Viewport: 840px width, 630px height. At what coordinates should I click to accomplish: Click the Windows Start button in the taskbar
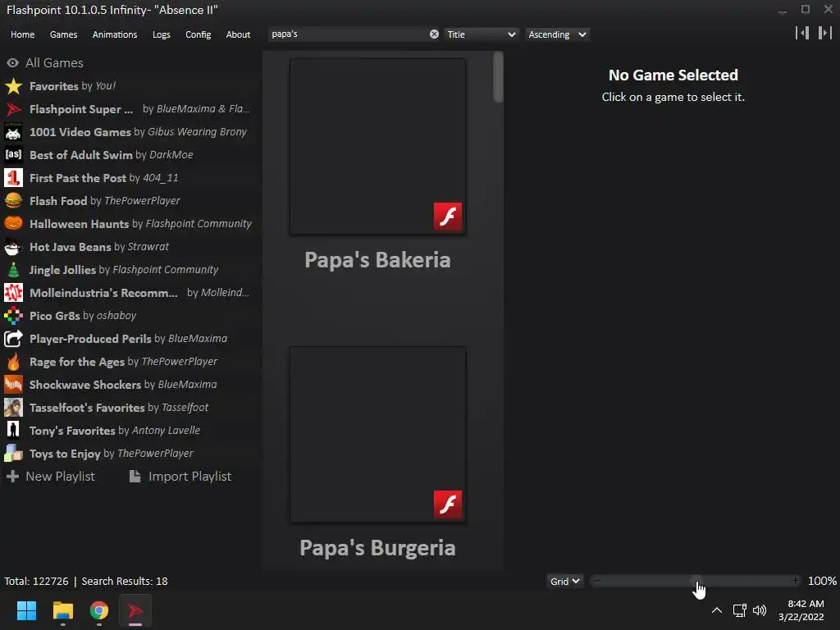26,610
